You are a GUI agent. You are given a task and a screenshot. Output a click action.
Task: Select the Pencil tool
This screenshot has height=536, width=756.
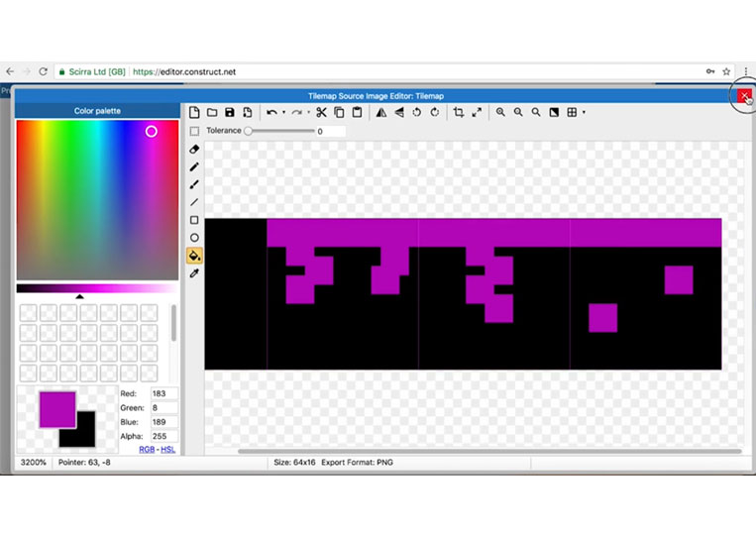point(194,166)
